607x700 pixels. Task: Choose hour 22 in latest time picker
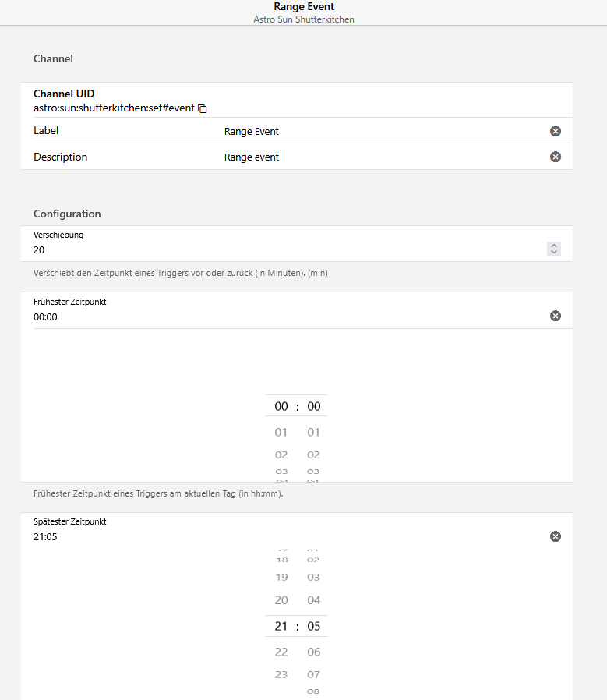[x=281, y=652]
